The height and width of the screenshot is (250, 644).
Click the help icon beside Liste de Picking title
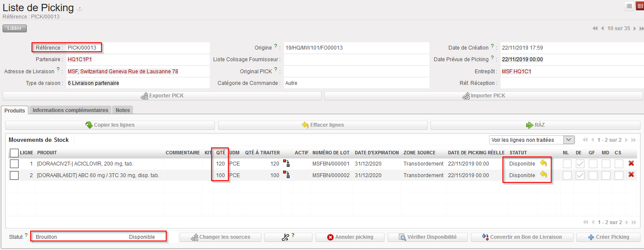click(79, 9)
